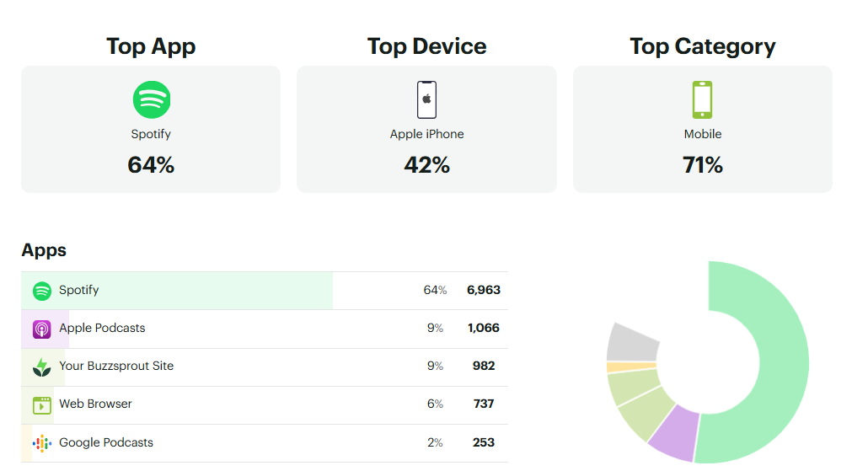This screenshot has width=868, height=471.
Task: Click the Top Device 42% value
Action: coord(427,165)
